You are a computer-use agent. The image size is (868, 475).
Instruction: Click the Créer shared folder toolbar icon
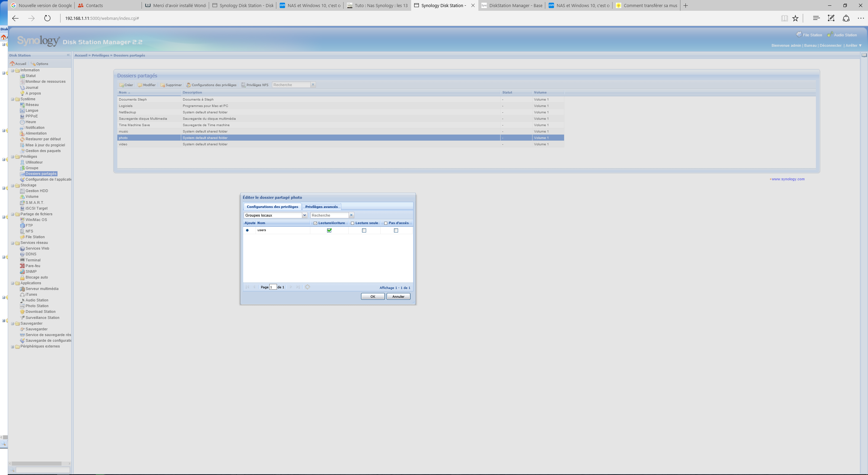(122, 85)
